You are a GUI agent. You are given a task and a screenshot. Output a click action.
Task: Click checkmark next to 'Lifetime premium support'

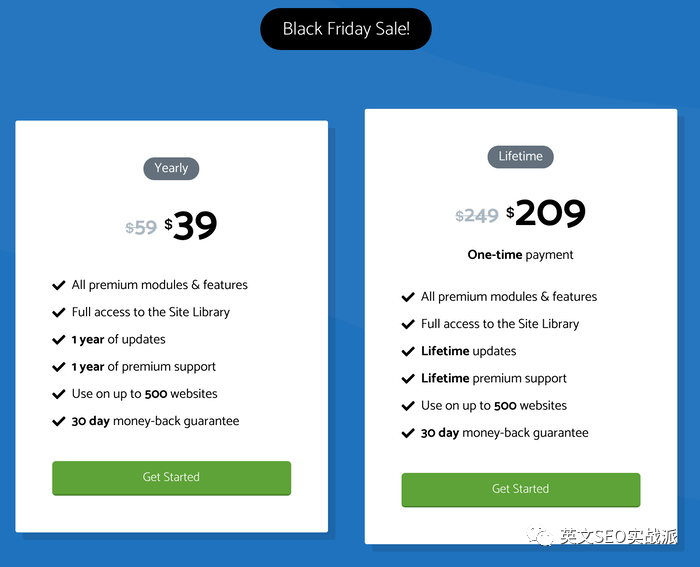pyautogui.click(x=408, y=378)
